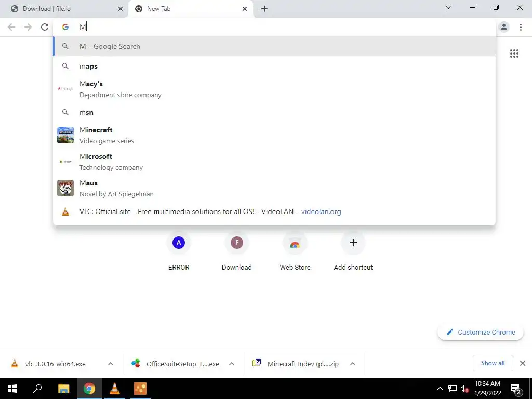This screenshot has width=532, height=399.
Task: Open a new tab with the plus button
Action: click(x=264, y=9)
